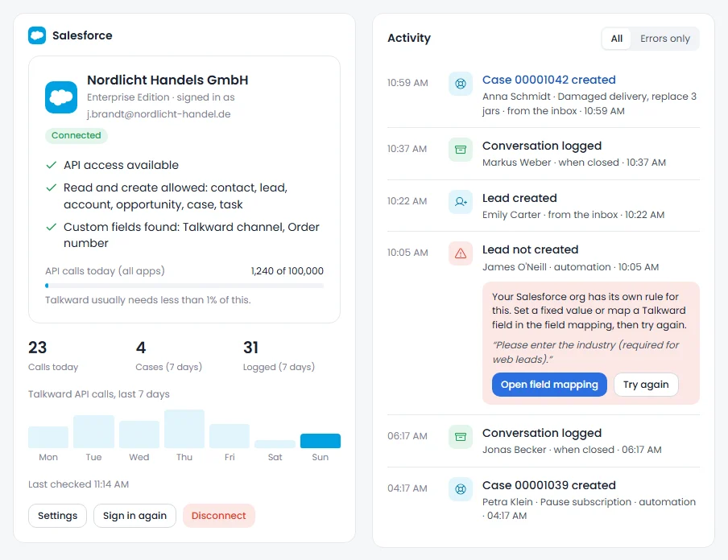Click the add-person icon for Lead created
The width and height of the screenshot is (728, 560).
pyautogui.click(x=461, y=201)
